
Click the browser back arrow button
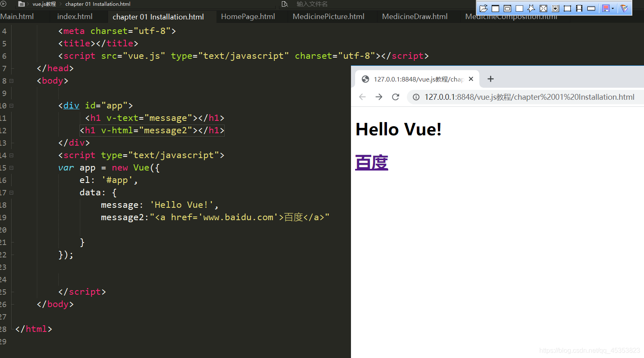tap(363, 97)
